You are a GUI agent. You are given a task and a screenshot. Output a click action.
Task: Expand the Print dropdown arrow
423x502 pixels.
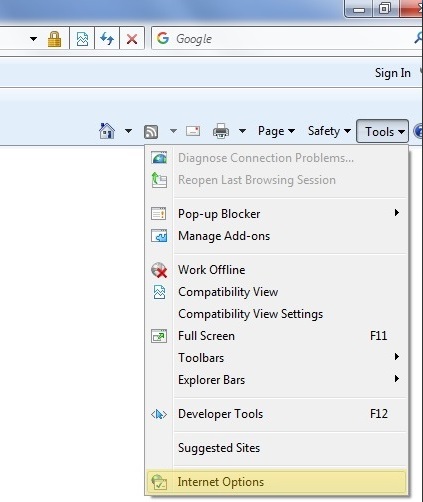(243, 131)
